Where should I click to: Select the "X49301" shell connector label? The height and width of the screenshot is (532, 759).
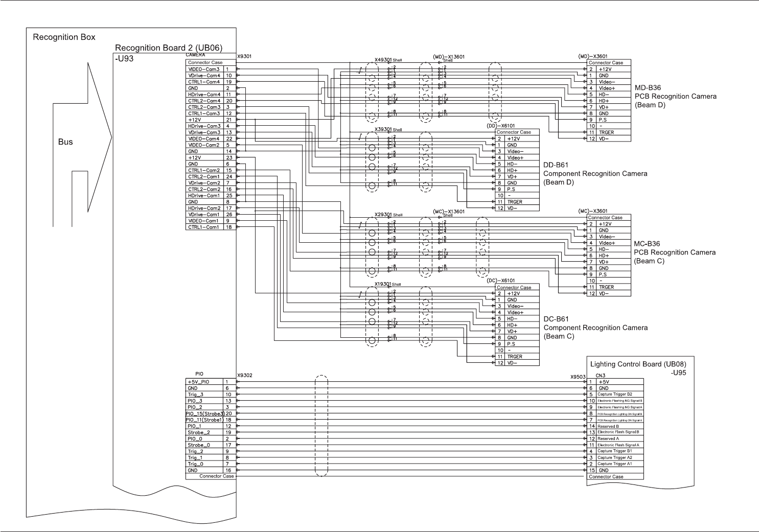[x=383, y=60]
